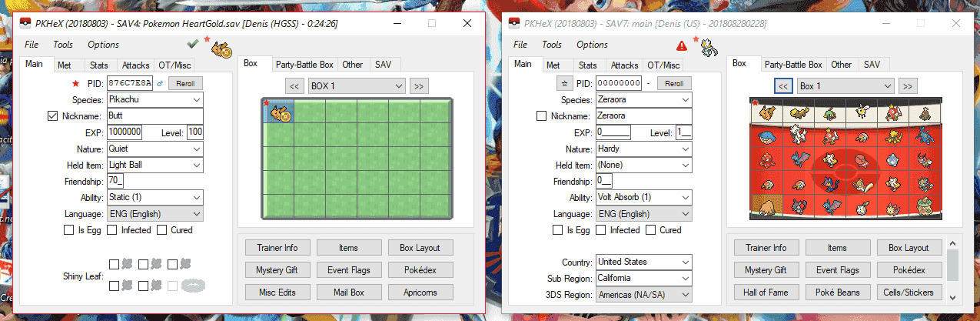Uncheck the Nickname checkbox for Butt
This screenshot has width=980, height=321.
[x=53, y=116]
